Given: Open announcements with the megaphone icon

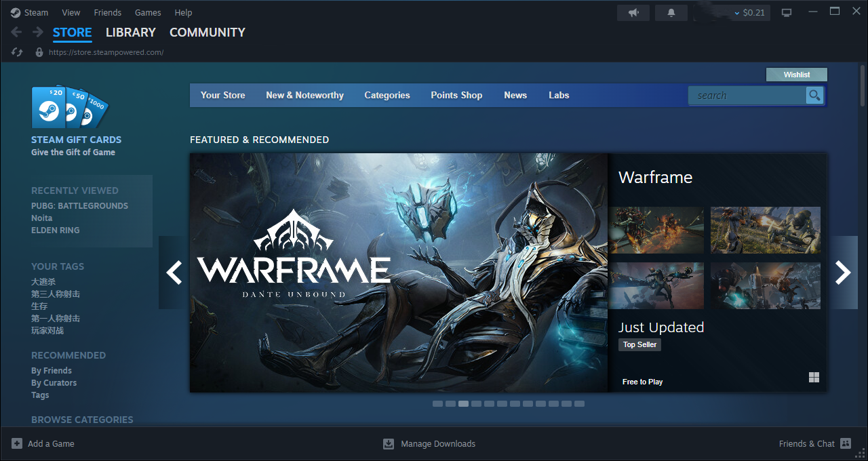Looking at the screenshot, I should tap(633, 12).
